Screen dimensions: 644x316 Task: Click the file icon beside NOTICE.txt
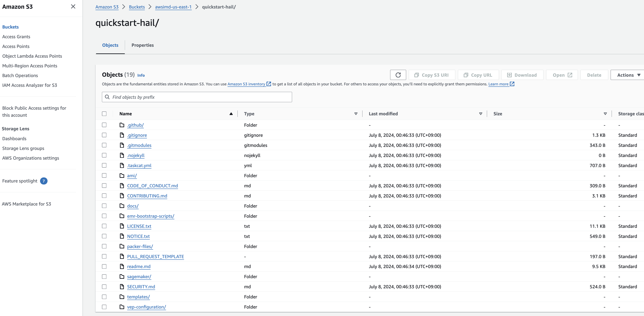[122, 236]
